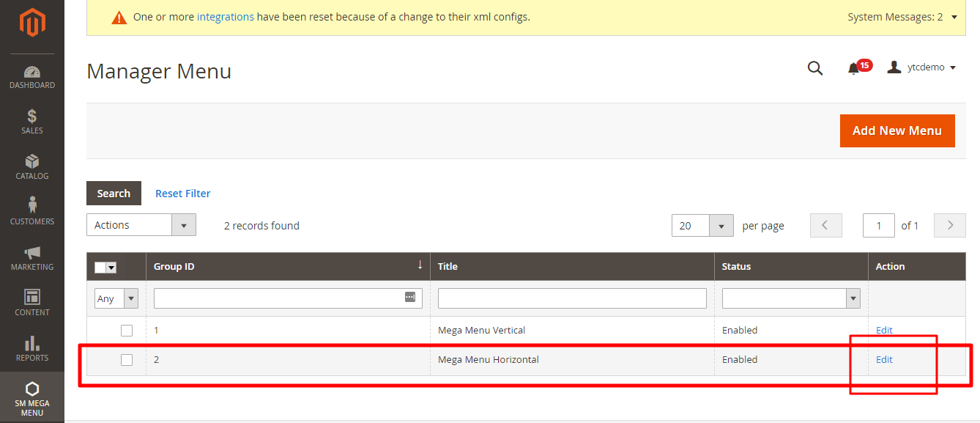The width and height of the screenshot is (980, 423).
Task: Open the ytcdemo account dropdown
Action: point(921,67)
